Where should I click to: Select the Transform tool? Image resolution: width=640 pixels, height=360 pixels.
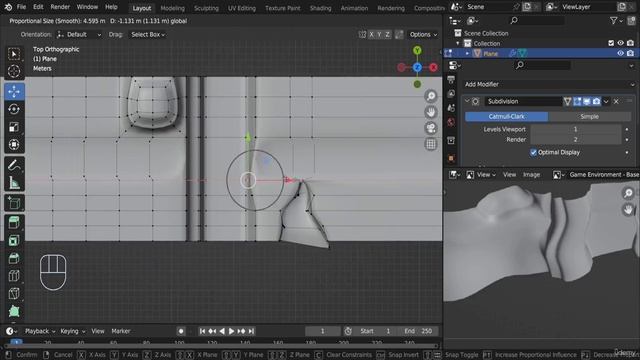pos(14,145)
